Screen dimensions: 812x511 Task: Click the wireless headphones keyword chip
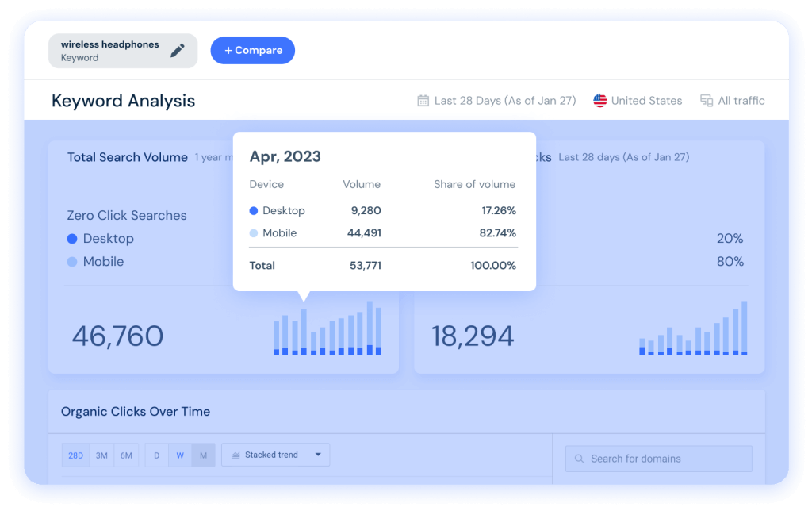123,51
